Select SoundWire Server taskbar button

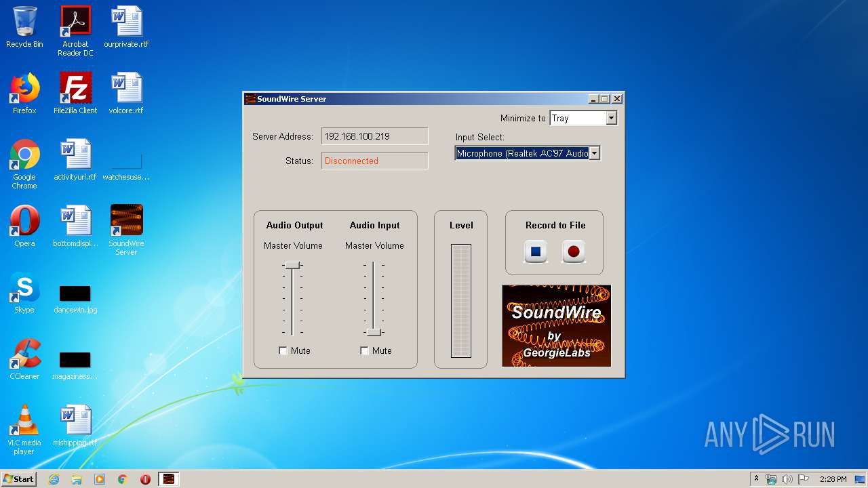(168, 479)
